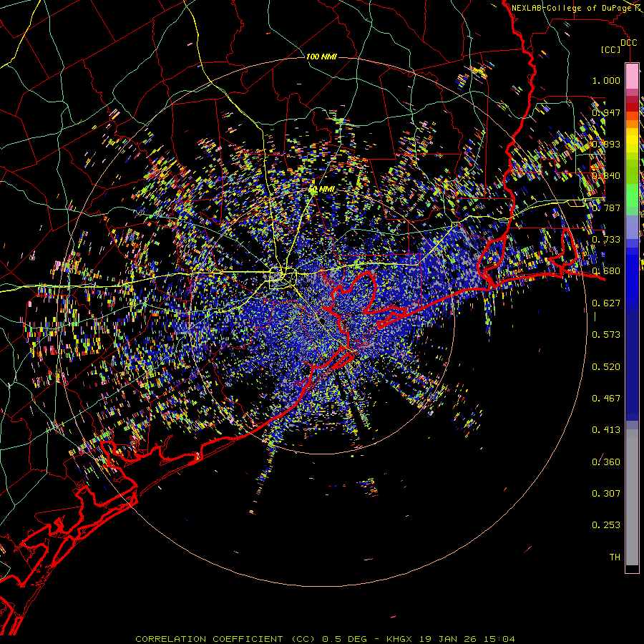Click the 0.253 scale value
Viewport: 644px width, 644px height.
click(606, 525)
